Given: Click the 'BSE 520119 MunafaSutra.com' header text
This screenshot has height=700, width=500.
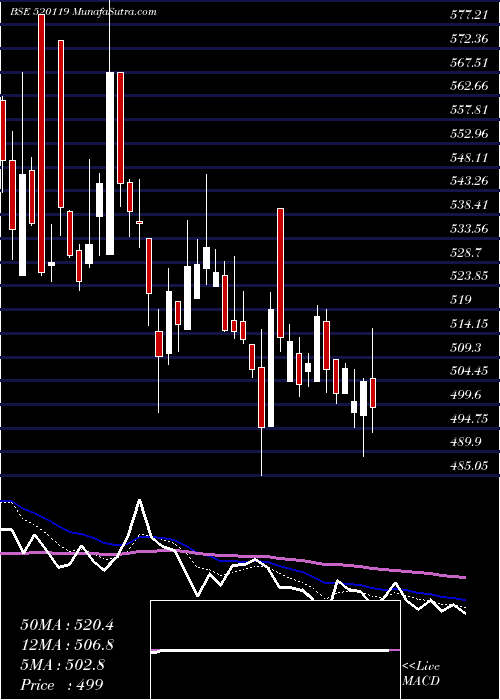Looking at the screenshot, I should click(x=84, y=12).
